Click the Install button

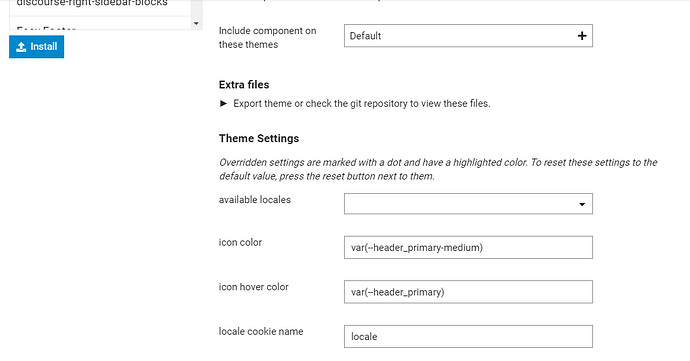[x=37, y=47]
